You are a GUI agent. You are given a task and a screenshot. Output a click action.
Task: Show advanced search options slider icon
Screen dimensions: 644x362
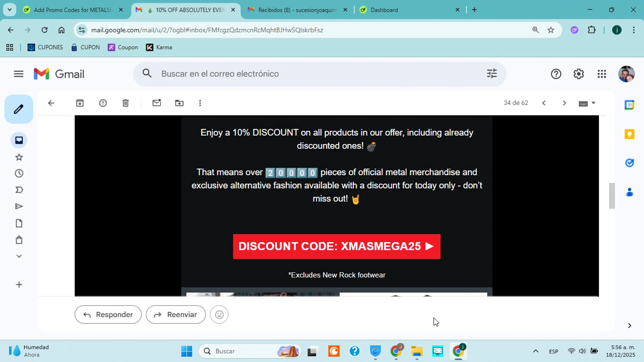click(492, 74)
